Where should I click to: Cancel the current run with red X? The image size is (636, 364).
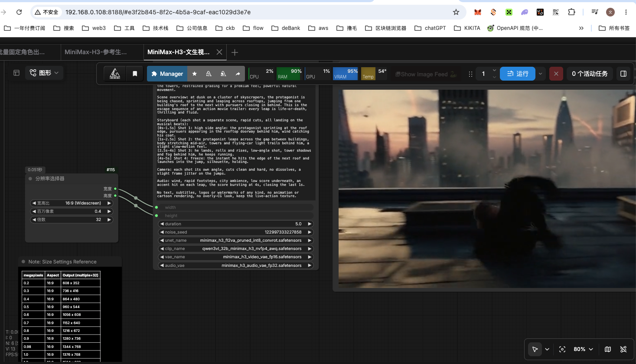tap(556, 74)
